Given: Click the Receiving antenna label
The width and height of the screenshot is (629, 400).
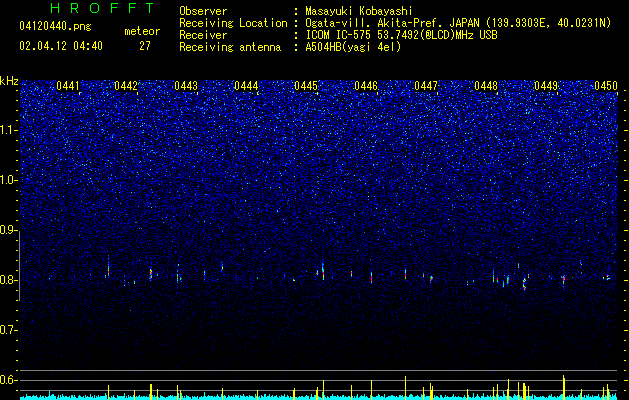Looking at the screenshot, I should pos(230,47).
